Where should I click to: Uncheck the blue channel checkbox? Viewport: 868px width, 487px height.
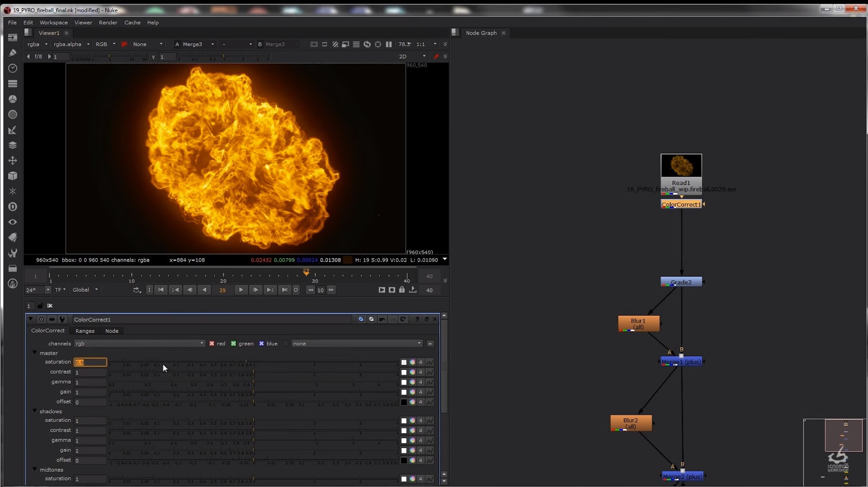[x=261, y=344]
